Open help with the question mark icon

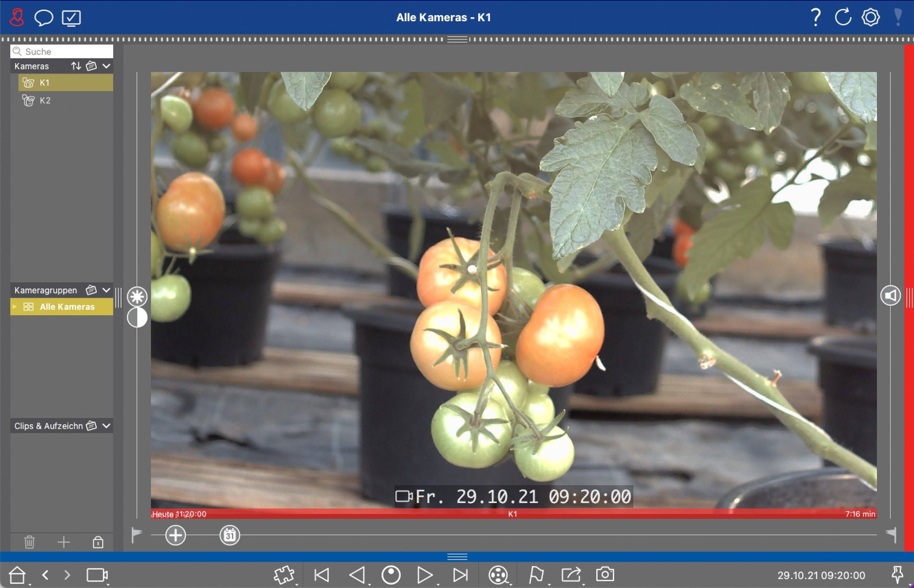(816, 17)
